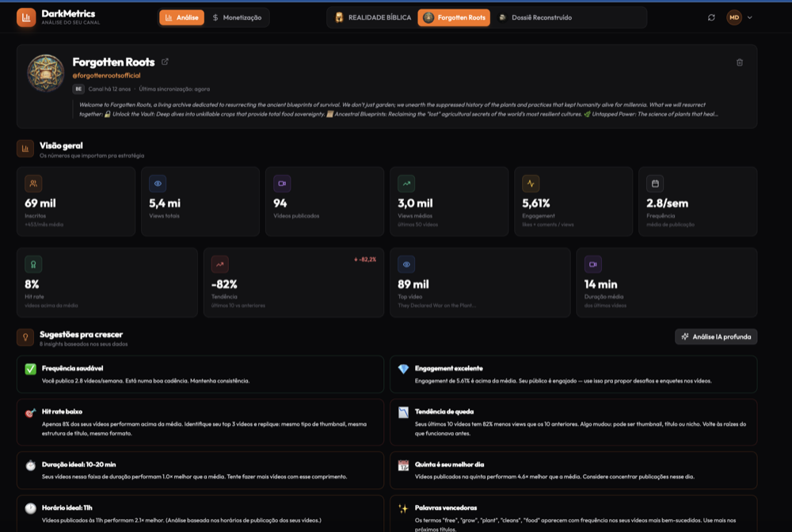Screen dimensions: 792x532
Task: Click the eye icon on 5,4 mi card
Action: click(158, 184)
